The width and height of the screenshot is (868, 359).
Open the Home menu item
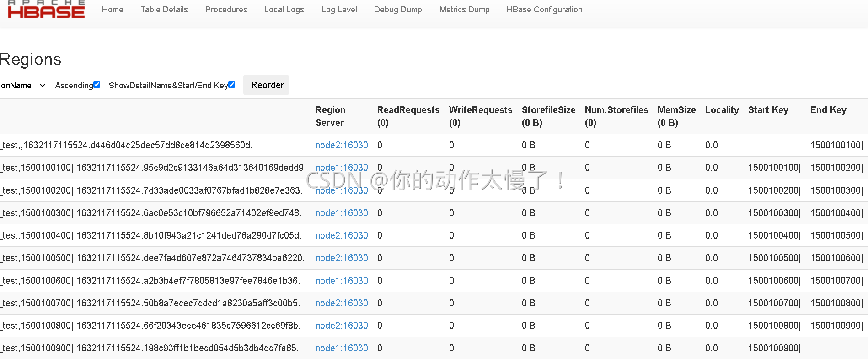pos(113,10)
